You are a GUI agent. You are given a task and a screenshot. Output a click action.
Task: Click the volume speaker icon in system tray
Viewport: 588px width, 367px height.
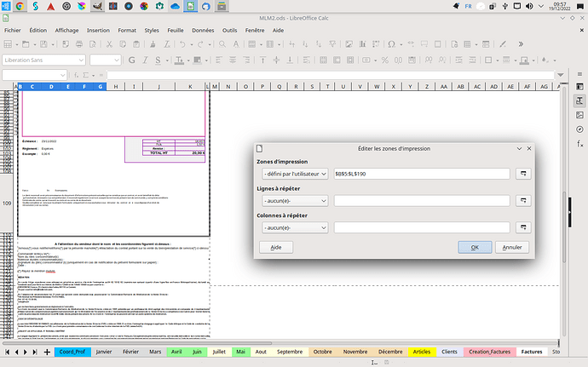pos(529,6)
